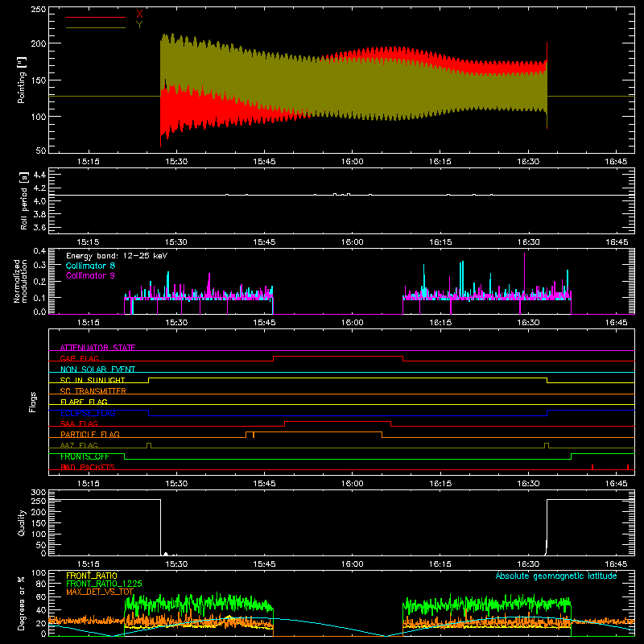Click the ATTENUATOR_STATE flag label
The width and height of the screenshot is (644, 644).
[97, 348]
